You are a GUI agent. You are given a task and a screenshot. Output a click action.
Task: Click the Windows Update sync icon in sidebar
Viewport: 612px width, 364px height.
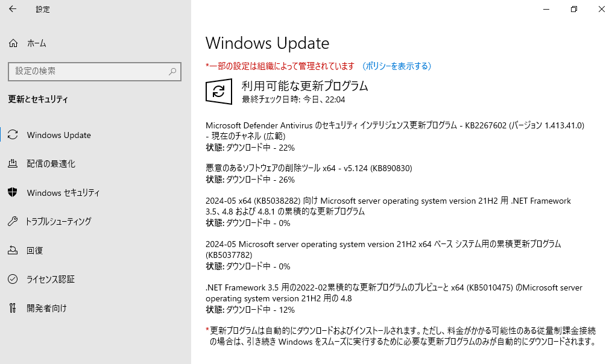13,134
